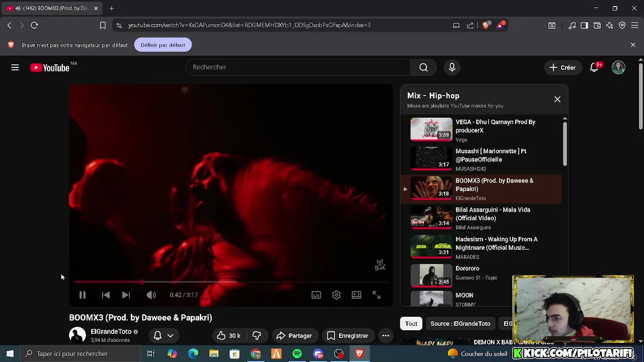This screenshot has width=644, height=362.
Task: Open a new browser tab
Action: coord(112,8)
